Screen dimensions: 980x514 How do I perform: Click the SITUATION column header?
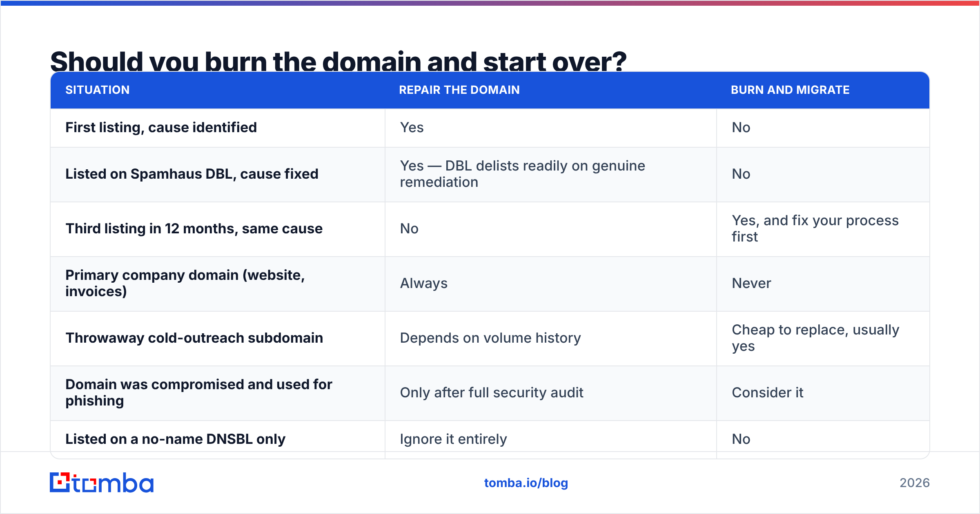coord(98,90)
